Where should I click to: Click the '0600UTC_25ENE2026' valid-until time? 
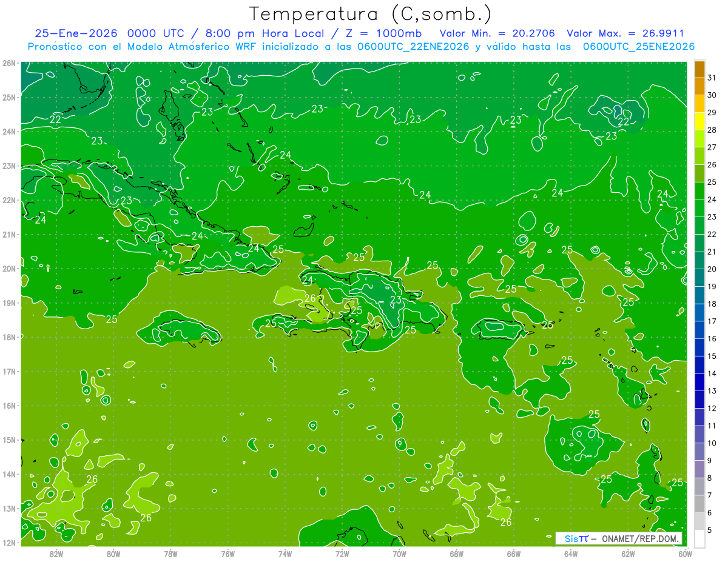[639, 47]
